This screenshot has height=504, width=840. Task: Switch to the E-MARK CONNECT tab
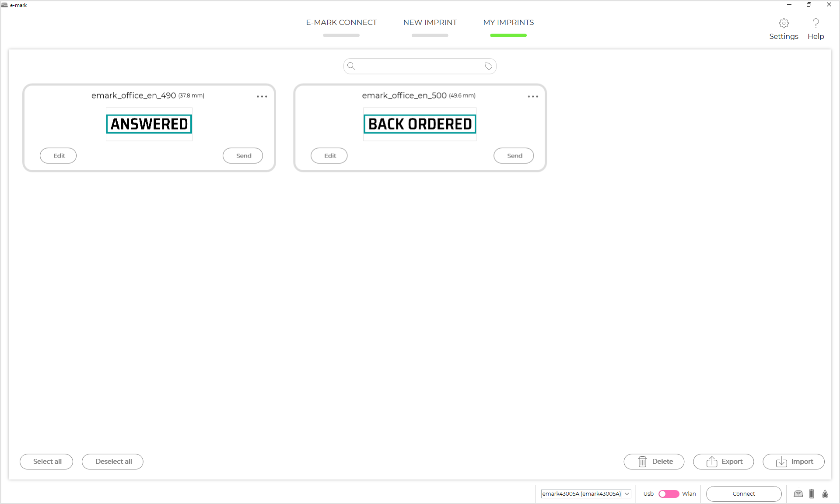(x=341, y=23)
